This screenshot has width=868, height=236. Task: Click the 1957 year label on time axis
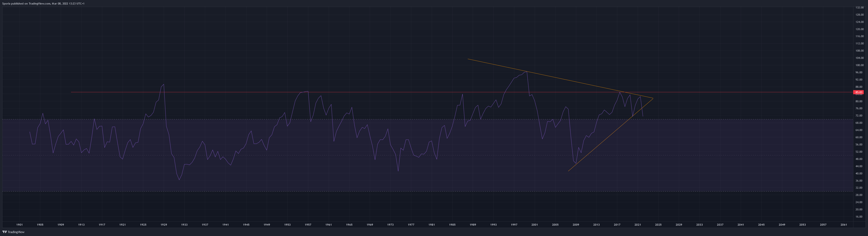click(x=308, y=224)
